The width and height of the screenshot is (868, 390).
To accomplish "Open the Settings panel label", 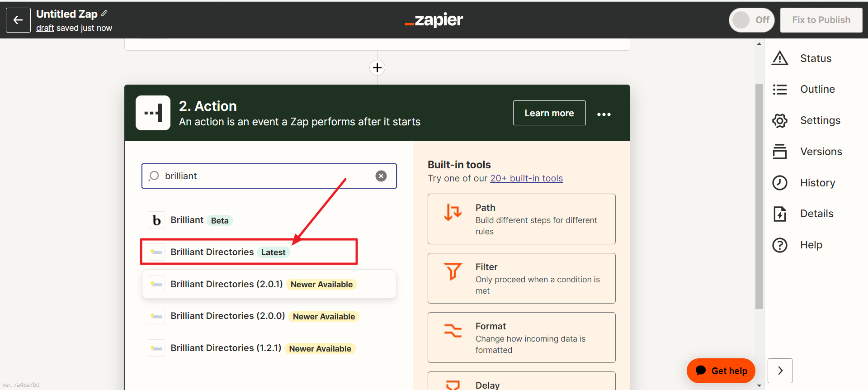I will [x=820, y=120].
